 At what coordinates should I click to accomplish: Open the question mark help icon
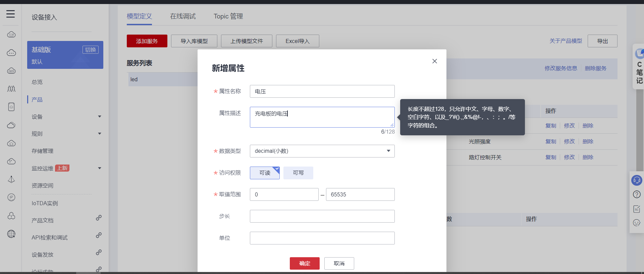tap(637, 194)
